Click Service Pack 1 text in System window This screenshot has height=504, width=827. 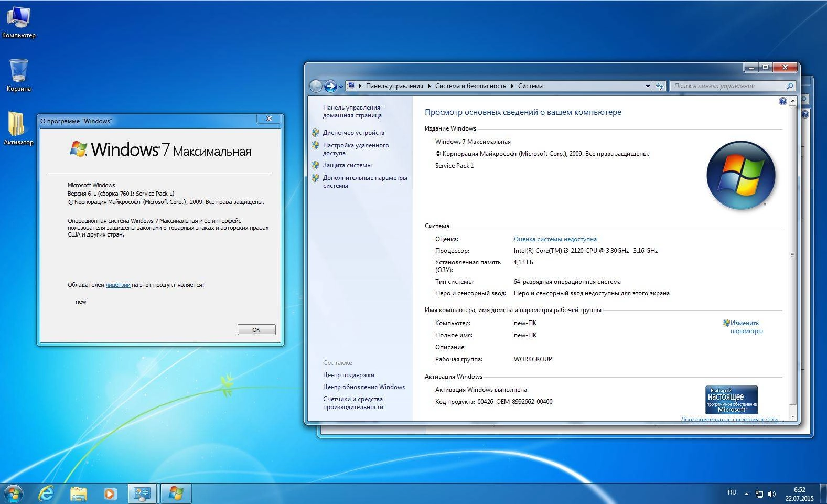(x=454, y=166)
